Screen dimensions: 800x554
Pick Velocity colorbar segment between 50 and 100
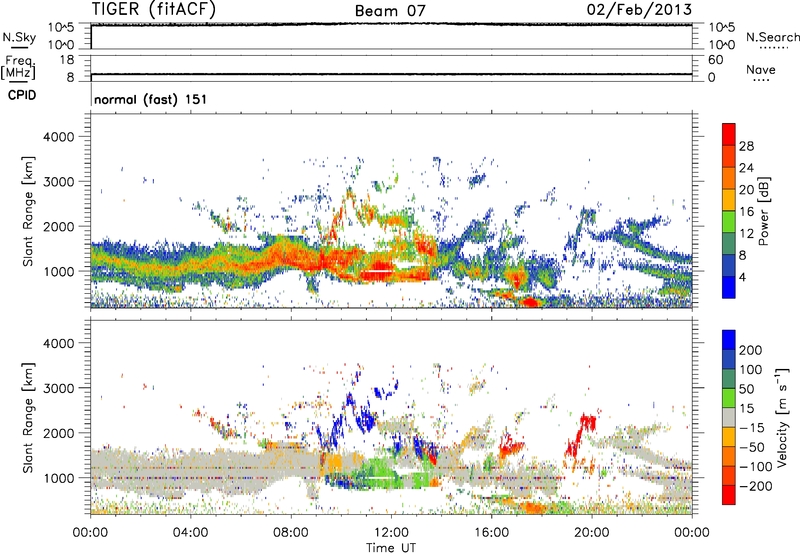729,379
